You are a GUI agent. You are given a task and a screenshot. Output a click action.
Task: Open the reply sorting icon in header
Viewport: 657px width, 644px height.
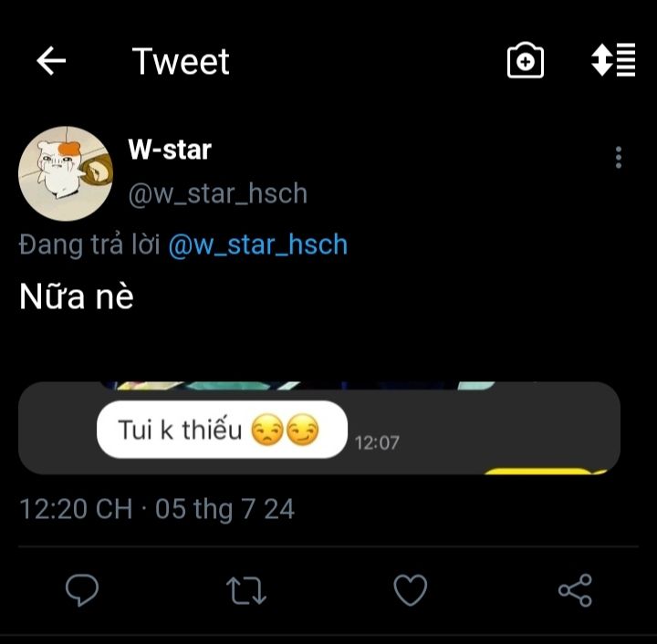pos(613,61)
